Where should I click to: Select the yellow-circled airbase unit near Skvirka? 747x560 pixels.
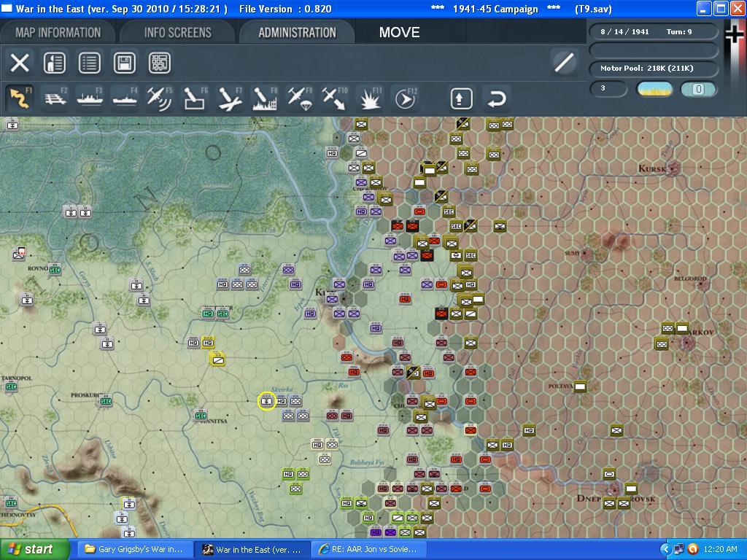tap(266, 401)
